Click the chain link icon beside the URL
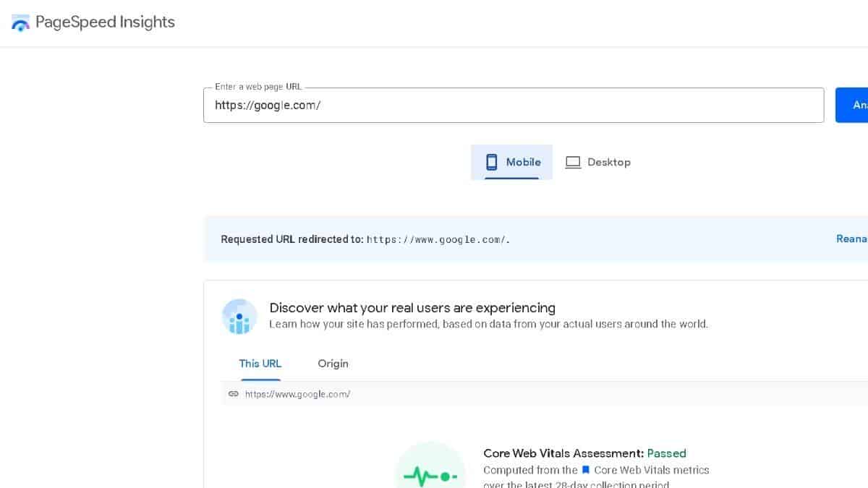The width and height of the screenshot is (868, 488). pos(233,394)
